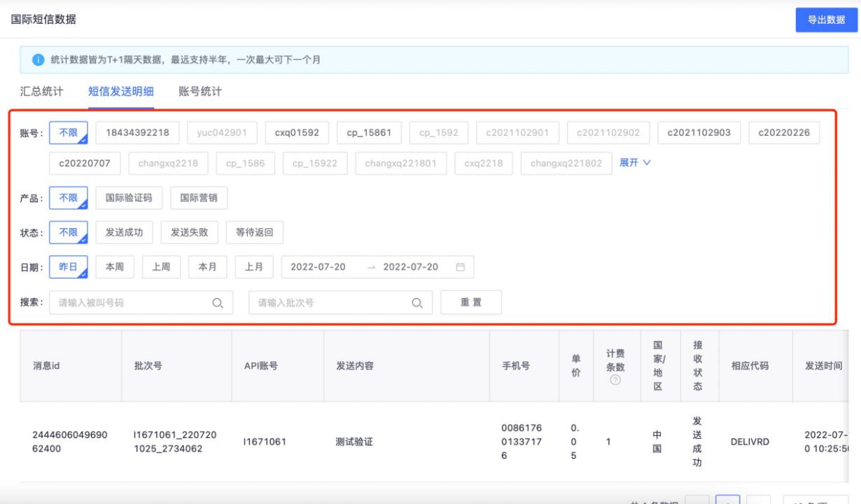
Task: Click the help icon under 计费条数
Action: [x=615, y=380]
